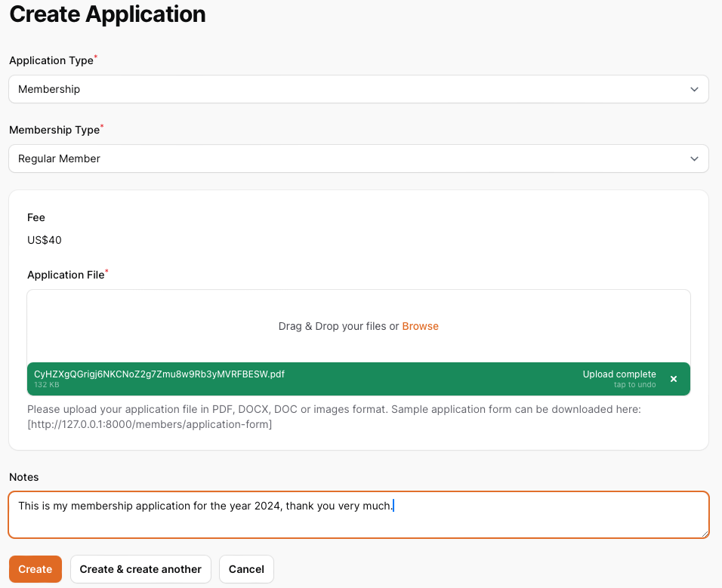Click Create & create another
This screenshot has height=588, width=722.
point(140,568)
